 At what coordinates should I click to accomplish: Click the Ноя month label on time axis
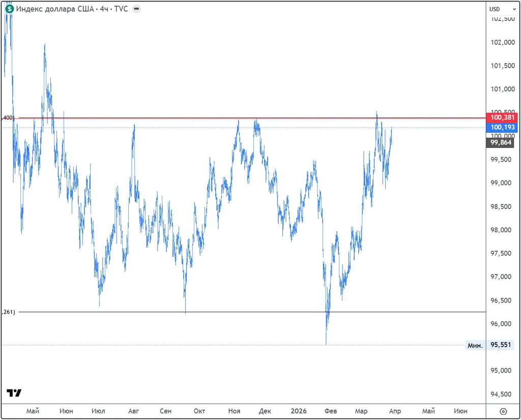(234, 411)
